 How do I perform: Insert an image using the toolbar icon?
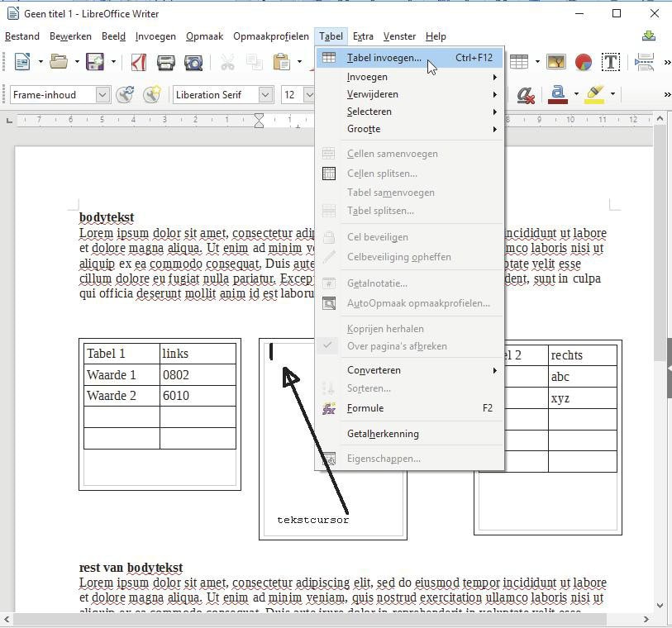pyautogui.click(x=555, y=62)
